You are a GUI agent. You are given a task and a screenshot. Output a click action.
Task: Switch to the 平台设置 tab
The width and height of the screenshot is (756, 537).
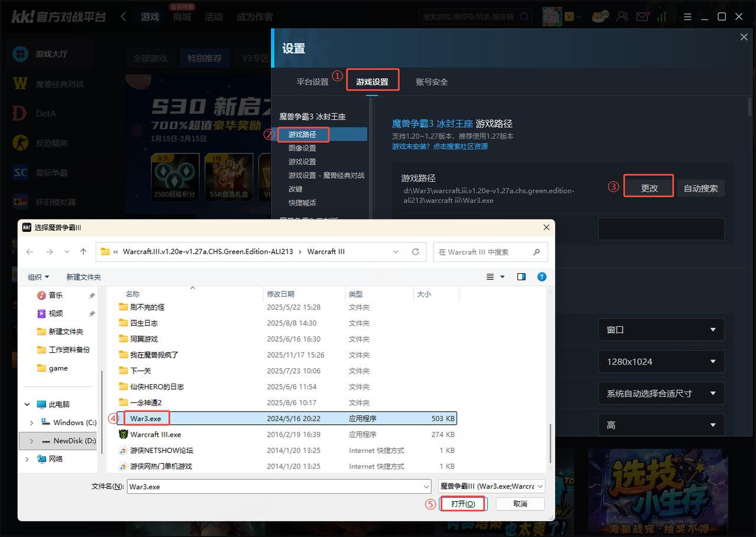point(312,82)
